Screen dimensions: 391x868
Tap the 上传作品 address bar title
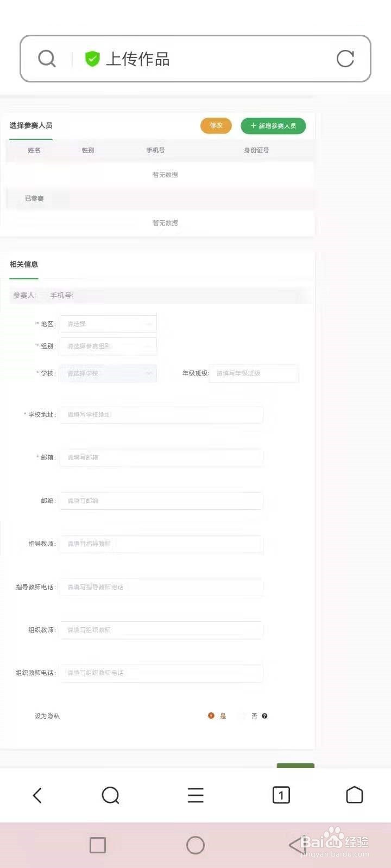pos(137,59)
